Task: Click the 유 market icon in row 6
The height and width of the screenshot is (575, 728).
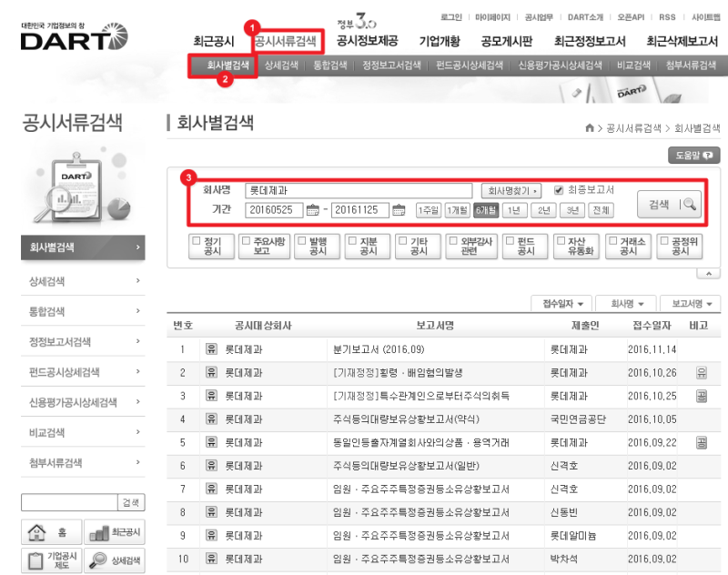Action: click(x=211, y=466)
